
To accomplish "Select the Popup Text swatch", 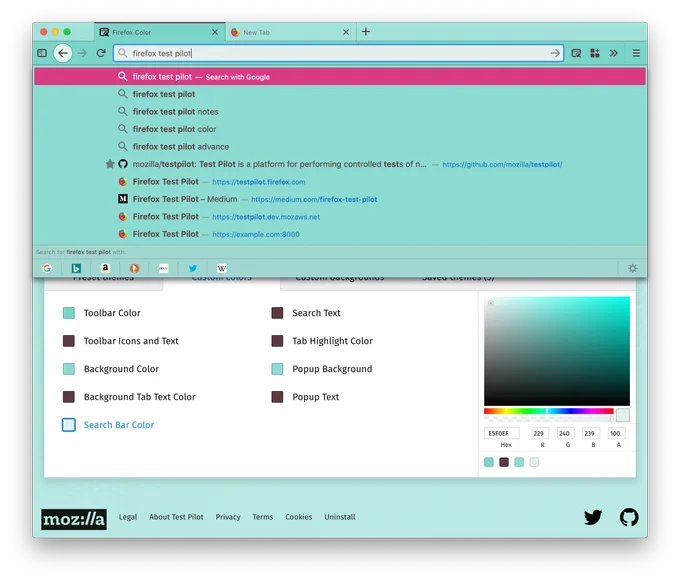I will click(x=277, y=397).
